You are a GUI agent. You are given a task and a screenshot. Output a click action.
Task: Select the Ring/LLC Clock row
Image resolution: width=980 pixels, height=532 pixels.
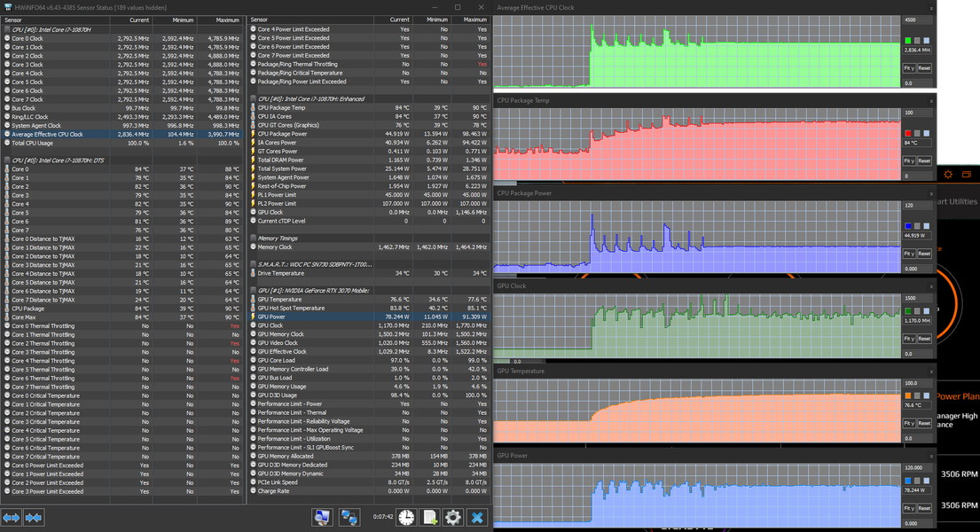tap(122, 117)
